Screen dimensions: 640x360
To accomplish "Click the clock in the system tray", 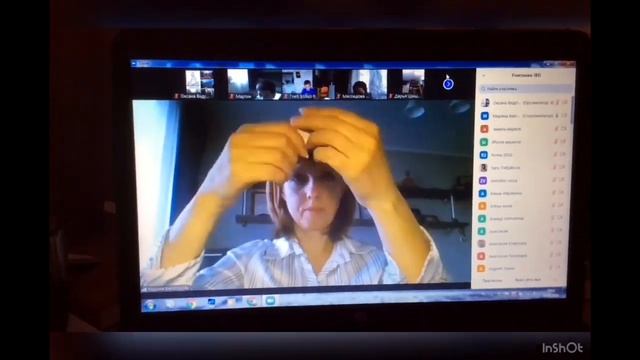I will (552, 292).
